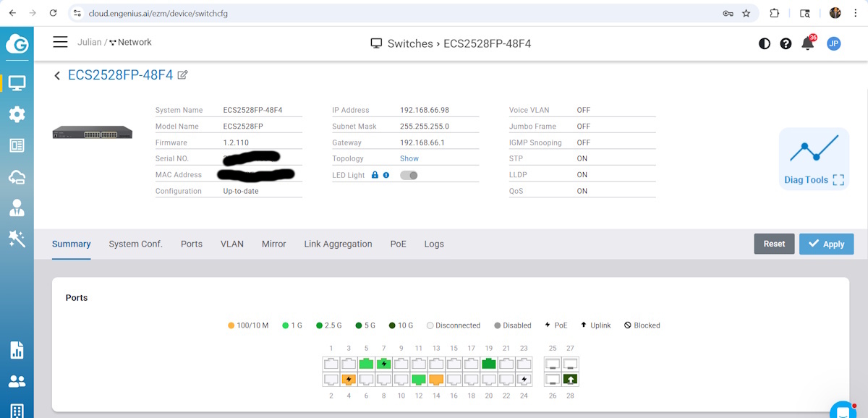
Task: Toggle the LED Light switch
Action: coord(409,175)
